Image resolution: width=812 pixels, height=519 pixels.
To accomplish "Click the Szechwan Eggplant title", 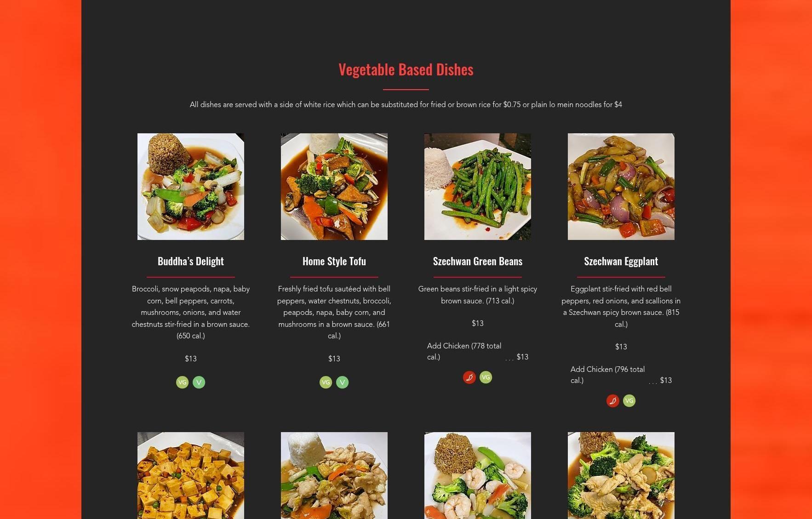I will 621,261.
